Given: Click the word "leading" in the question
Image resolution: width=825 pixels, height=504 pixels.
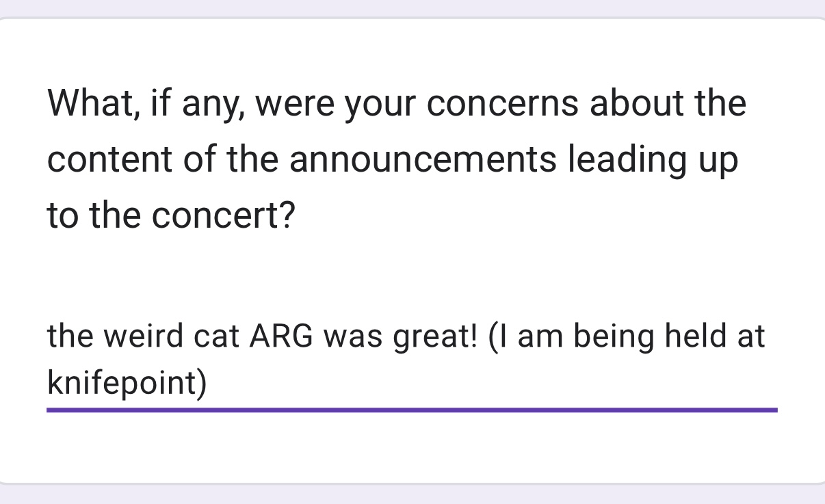Looking at the screenshot, I should [627, 160].
